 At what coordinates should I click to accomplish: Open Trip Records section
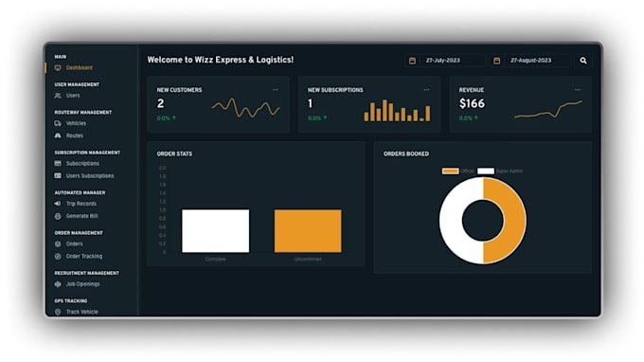coord(81,204)
